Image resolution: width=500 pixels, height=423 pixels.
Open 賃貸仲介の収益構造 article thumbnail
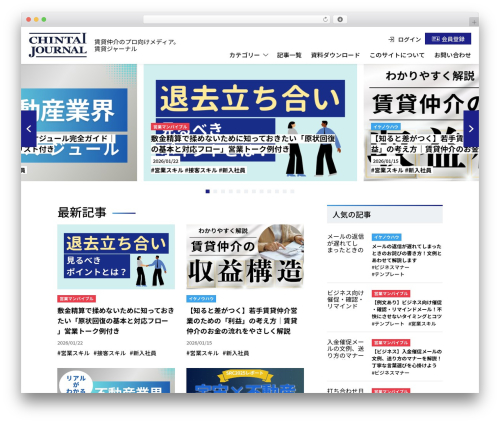click(x=245, y=257)
